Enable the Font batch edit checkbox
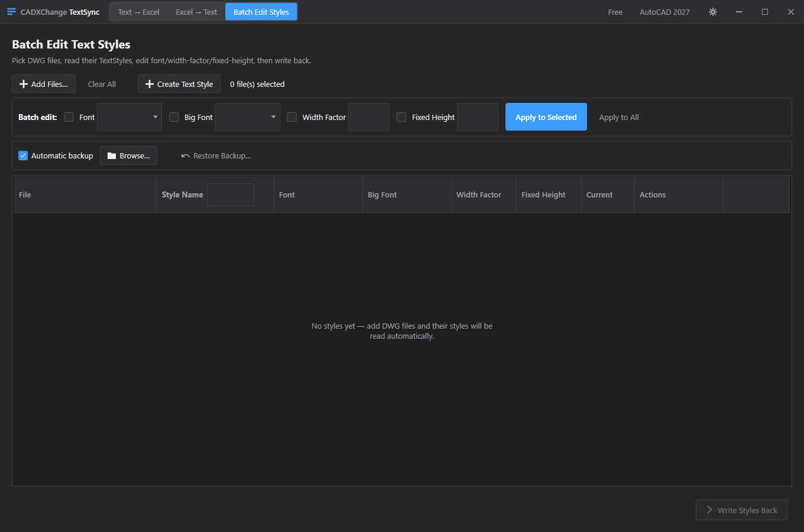Image resolution: width=804 pixels, height=532 pixels. [69, 117]
